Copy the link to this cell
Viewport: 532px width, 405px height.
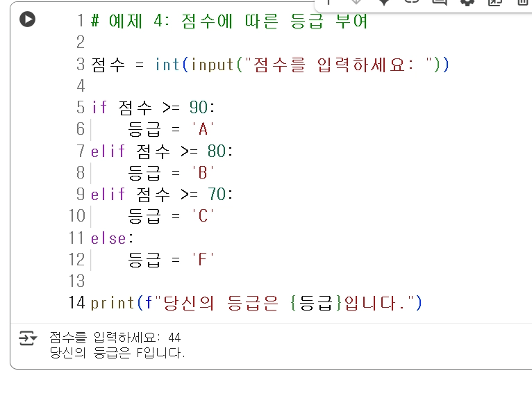[x=412, y=1]
